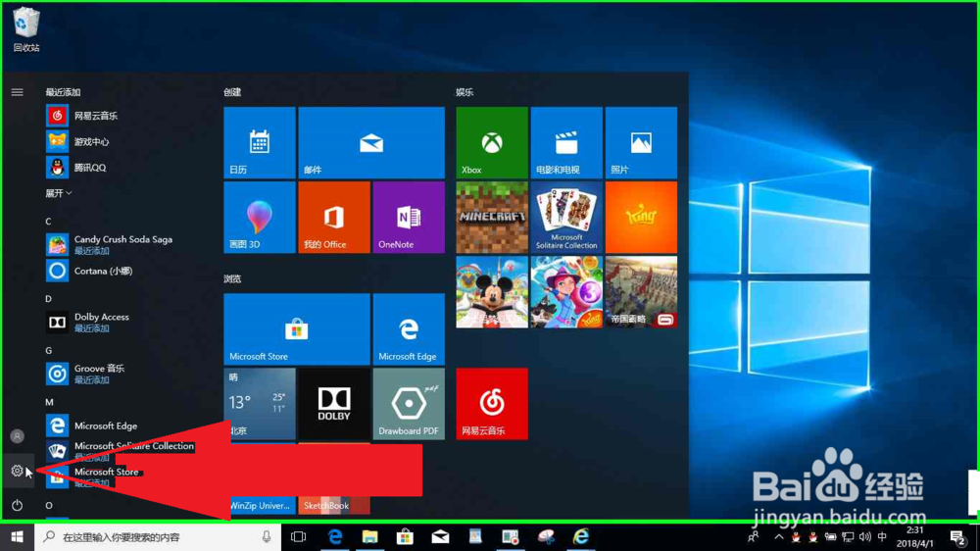Open the Drawboard PDF tile
The width and height of the screenshot is (980, 551).
coord(409,403)
